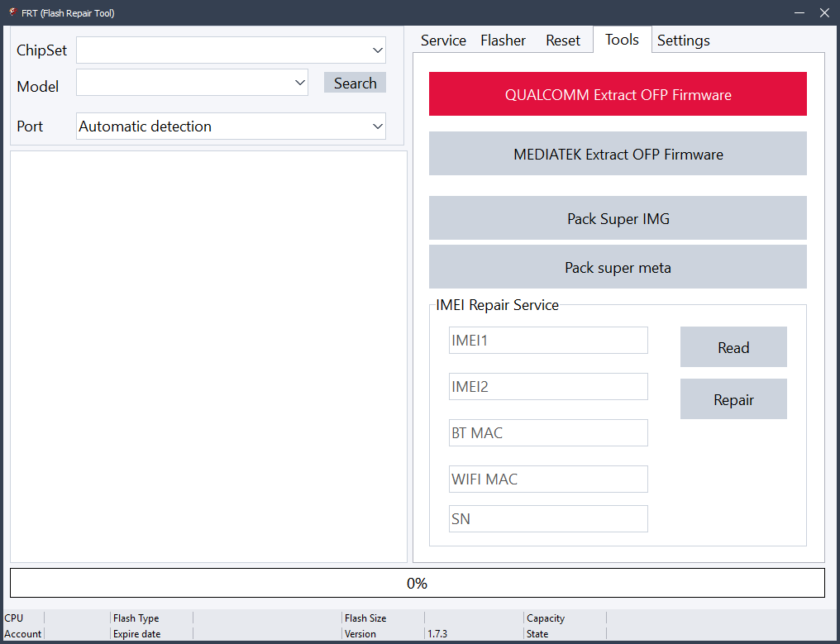Viewport: 840px width, 644px height.
Task: Switch to the Service tab
Action: click(443, 41)
